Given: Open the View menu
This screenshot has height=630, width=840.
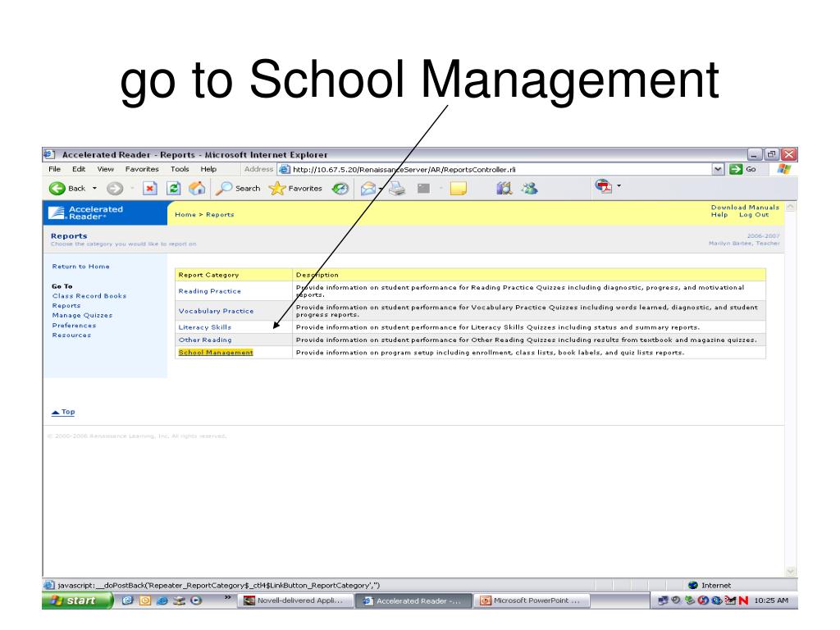Looking at the screenshot, I should [106, 169].
